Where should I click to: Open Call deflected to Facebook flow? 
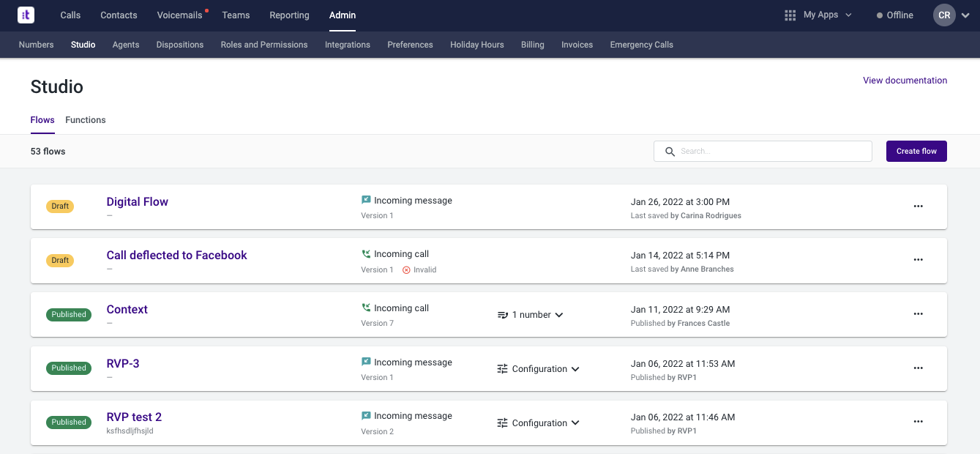[x=176, y=256]
